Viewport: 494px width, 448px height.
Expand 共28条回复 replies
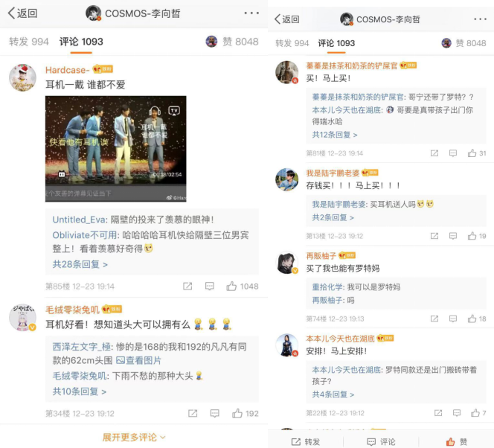[x=80, y=264]
